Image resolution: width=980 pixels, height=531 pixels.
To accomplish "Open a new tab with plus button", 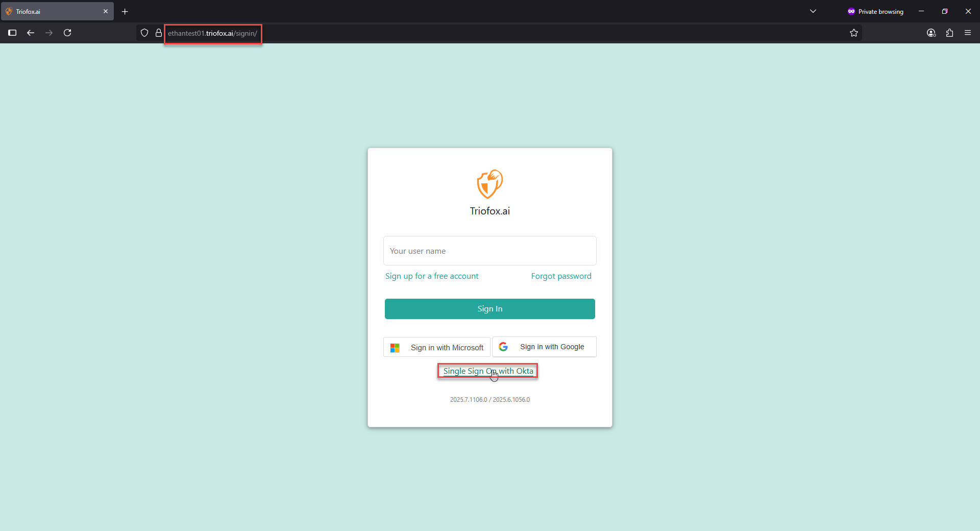I will (x=125, y=11).
